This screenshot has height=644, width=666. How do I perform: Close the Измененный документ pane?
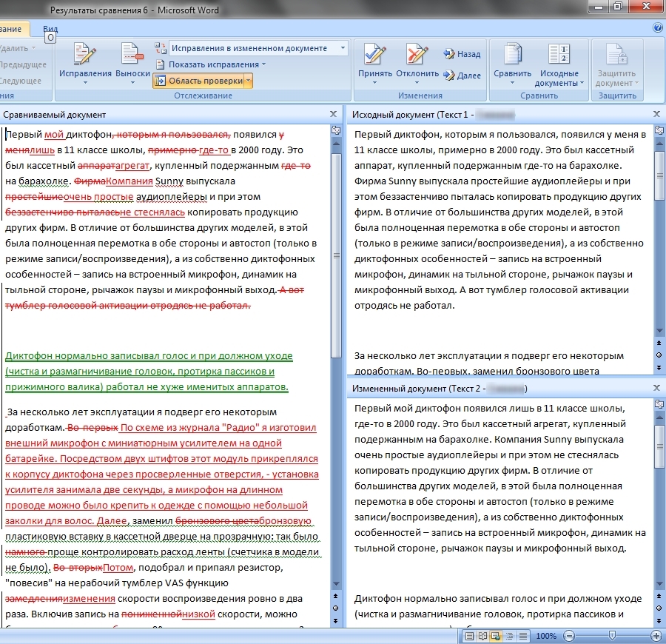pos(656,388)
